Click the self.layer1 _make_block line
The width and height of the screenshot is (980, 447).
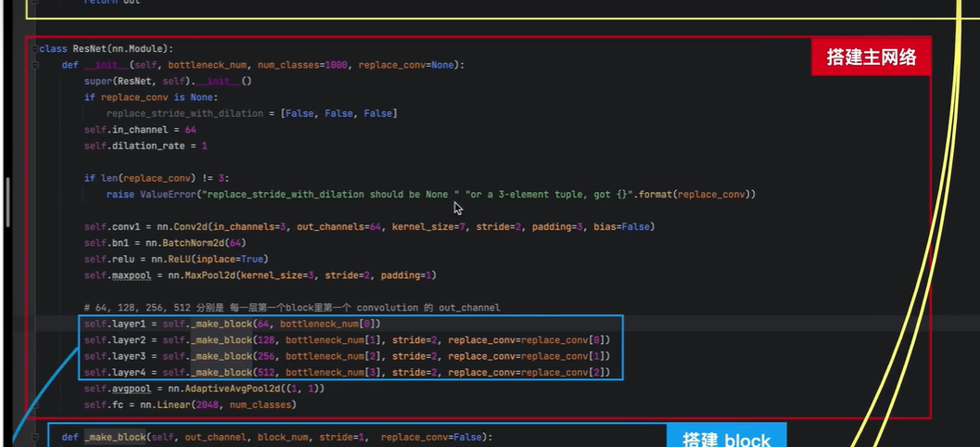pos(233,324)
